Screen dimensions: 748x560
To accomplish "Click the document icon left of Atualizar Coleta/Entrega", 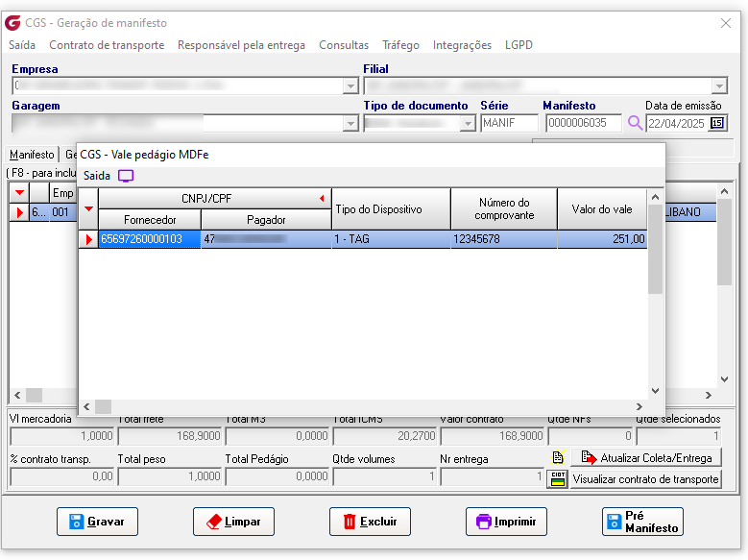I will coord(558,457).
